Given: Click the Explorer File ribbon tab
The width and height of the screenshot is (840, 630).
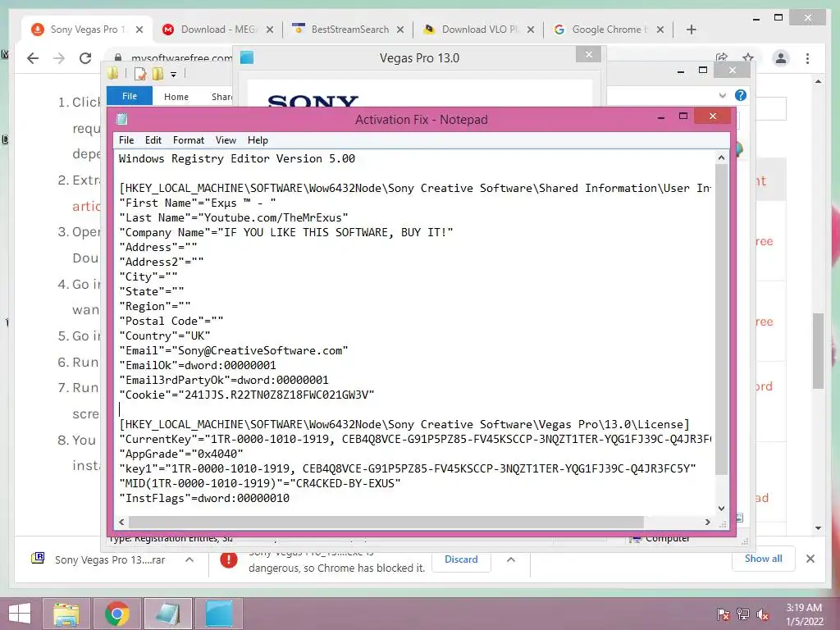Looking at the screenshot, I should point(130,96).
